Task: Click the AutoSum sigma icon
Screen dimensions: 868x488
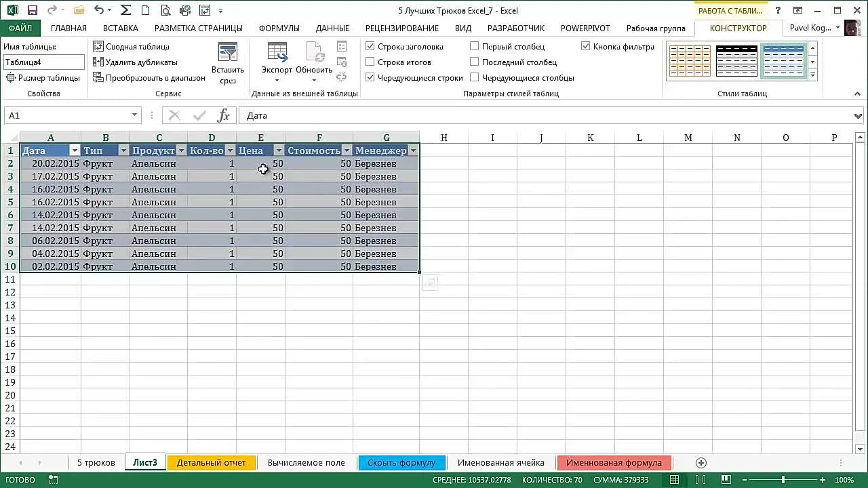Action: pyautogui.click(x=125, y=10)
